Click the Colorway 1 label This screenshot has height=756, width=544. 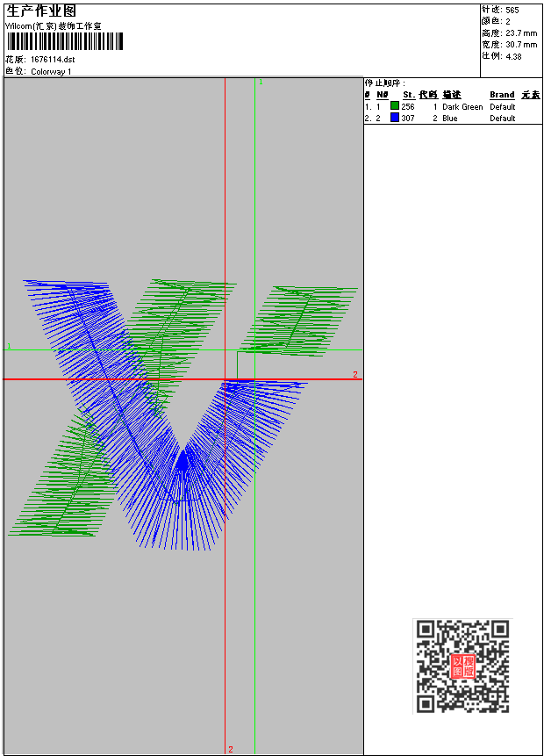(x=51, y=71)
